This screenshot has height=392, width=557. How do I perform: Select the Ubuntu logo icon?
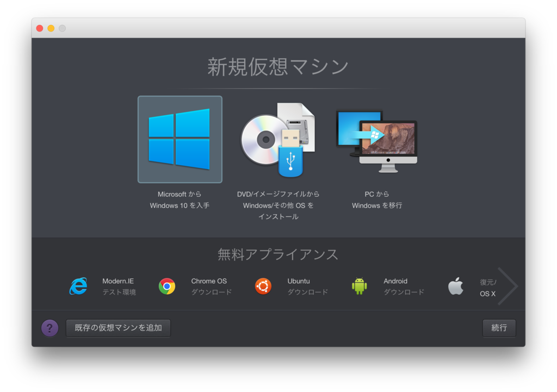(x=263, y=287)
